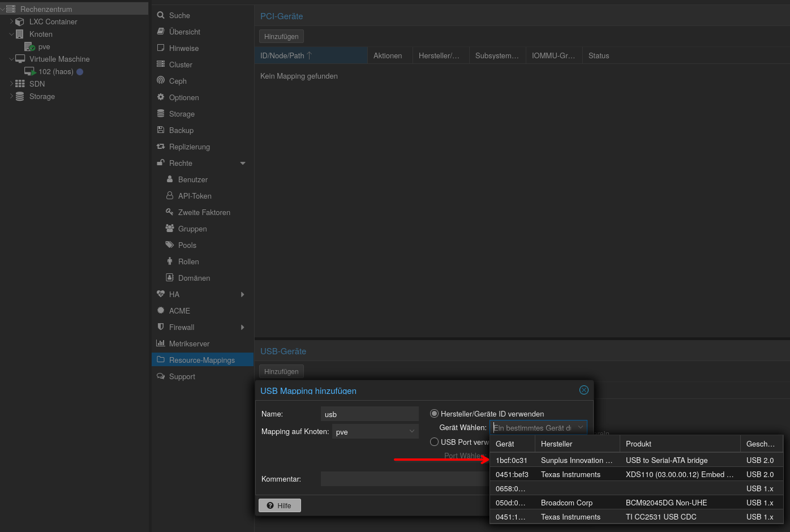Click the Cluster server icon

(x=161, y=65)
